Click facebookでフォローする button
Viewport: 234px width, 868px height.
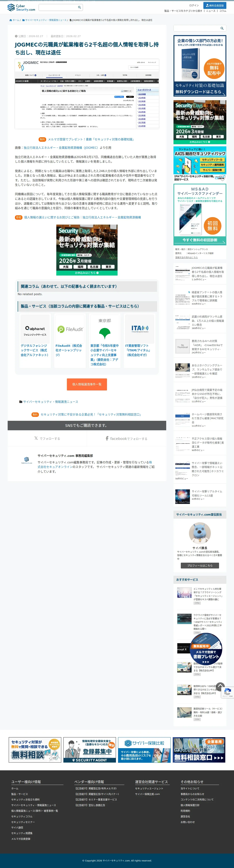point(127,438)
